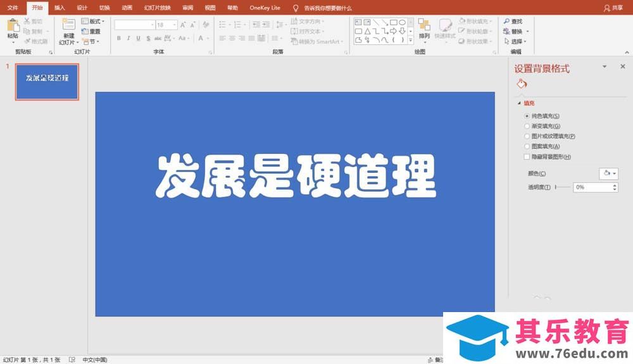
Task: Click the Tell Me search box
Action: [x=323, y=8]
